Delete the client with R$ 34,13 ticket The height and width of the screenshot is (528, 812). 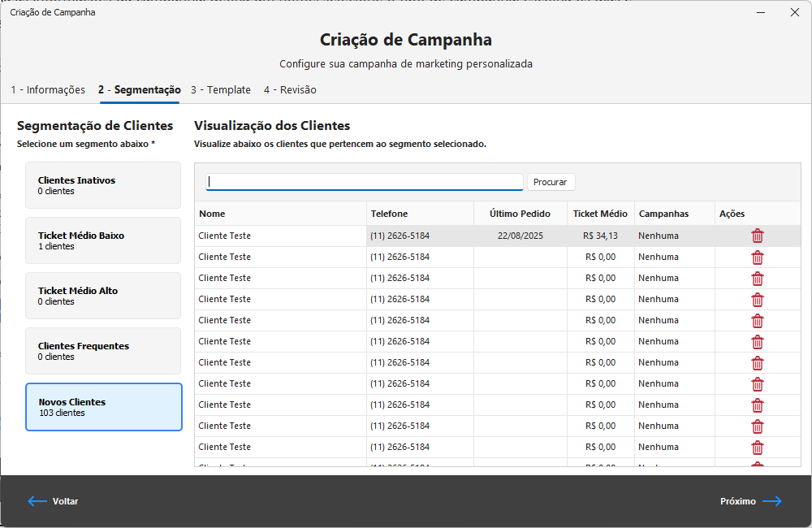[x=757, y=236]
